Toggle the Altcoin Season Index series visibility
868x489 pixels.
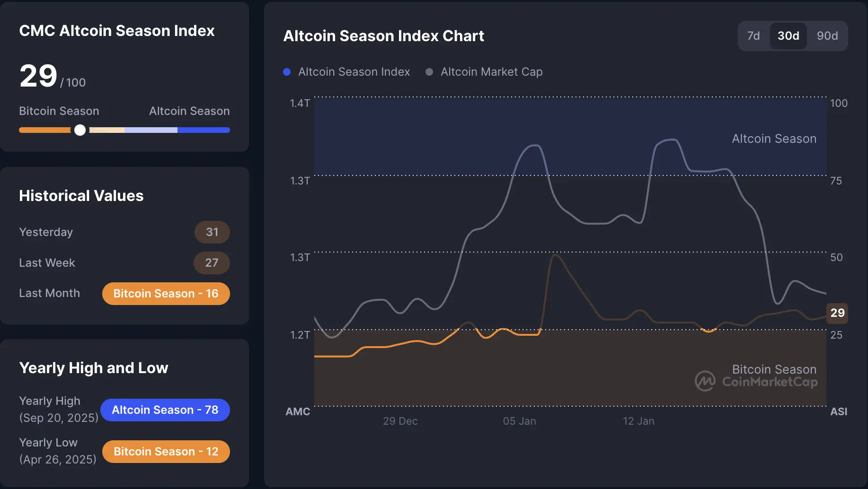(354, 72)
